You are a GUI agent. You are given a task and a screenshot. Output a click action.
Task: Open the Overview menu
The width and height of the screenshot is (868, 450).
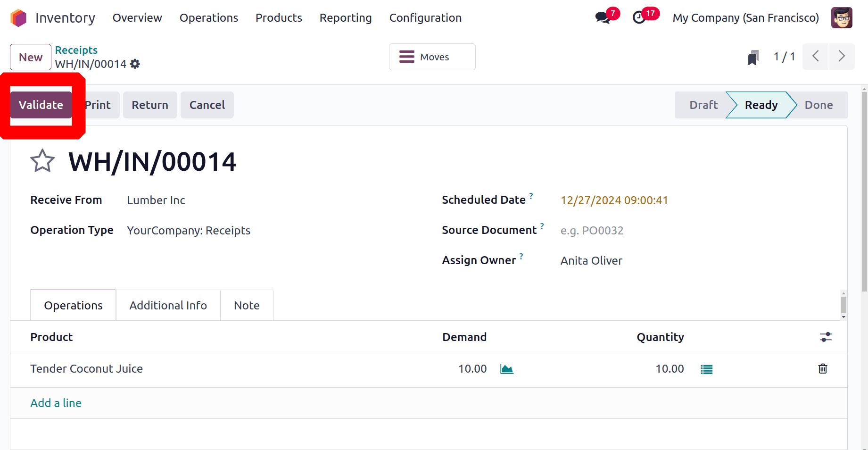pos(137,18)
